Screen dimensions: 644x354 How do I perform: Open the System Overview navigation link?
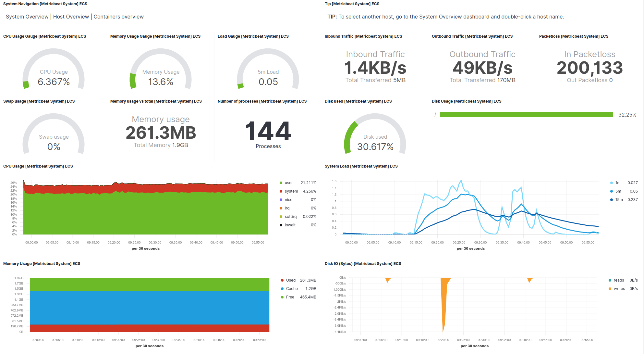(x=27, y=17)
